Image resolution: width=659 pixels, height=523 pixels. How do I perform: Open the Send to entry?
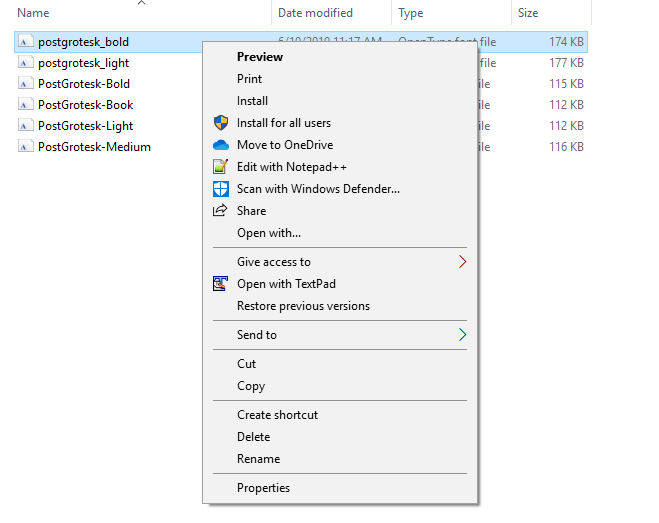coord(340,335)
